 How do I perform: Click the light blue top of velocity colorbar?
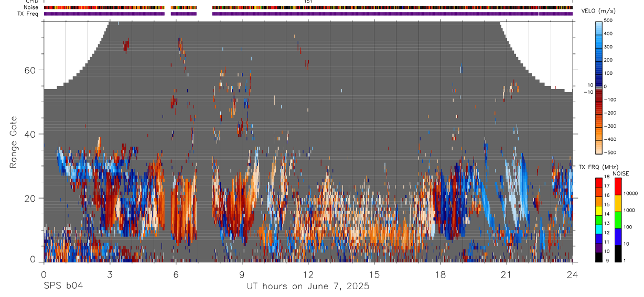(600, 29)
